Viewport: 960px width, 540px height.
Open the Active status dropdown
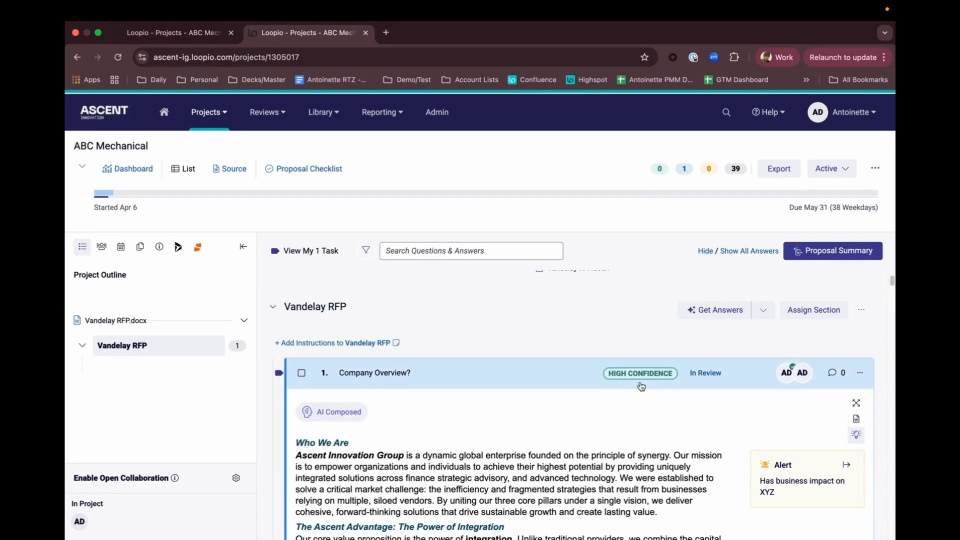click(x=831, y=168)
